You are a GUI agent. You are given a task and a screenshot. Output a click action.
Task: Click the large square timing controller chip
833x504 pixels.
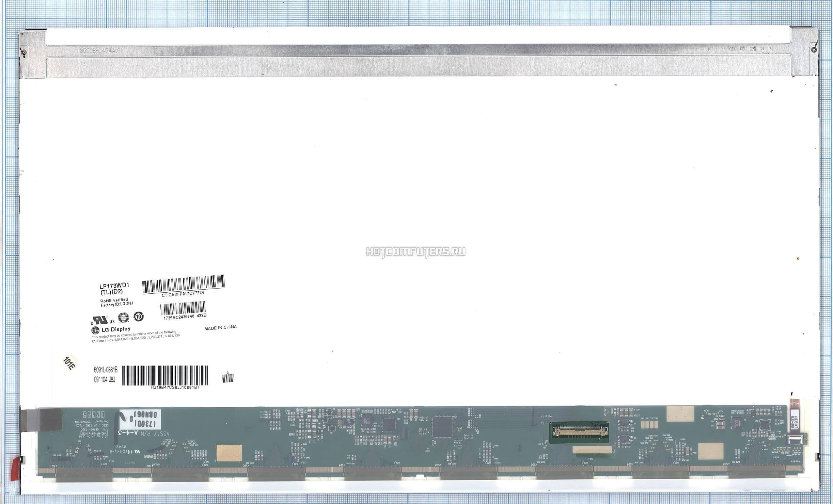click(x=443, y=427)
